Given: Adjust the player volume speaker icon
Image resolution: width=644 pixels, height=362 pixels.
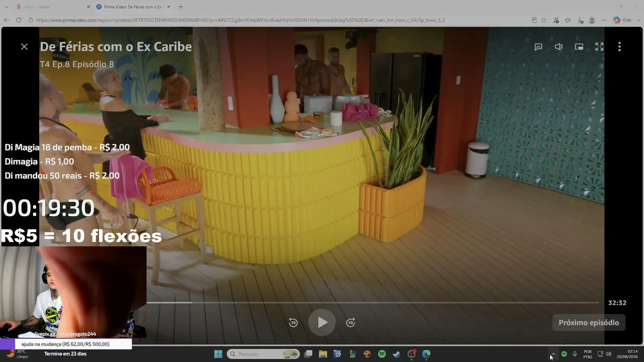Looking at the screenshot, I should (558, 47).
